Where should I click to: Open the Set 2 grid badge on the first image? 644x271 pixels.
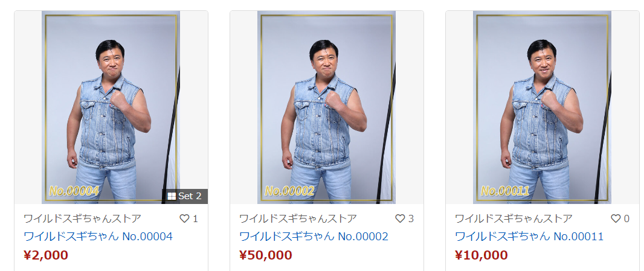[185, 196]
